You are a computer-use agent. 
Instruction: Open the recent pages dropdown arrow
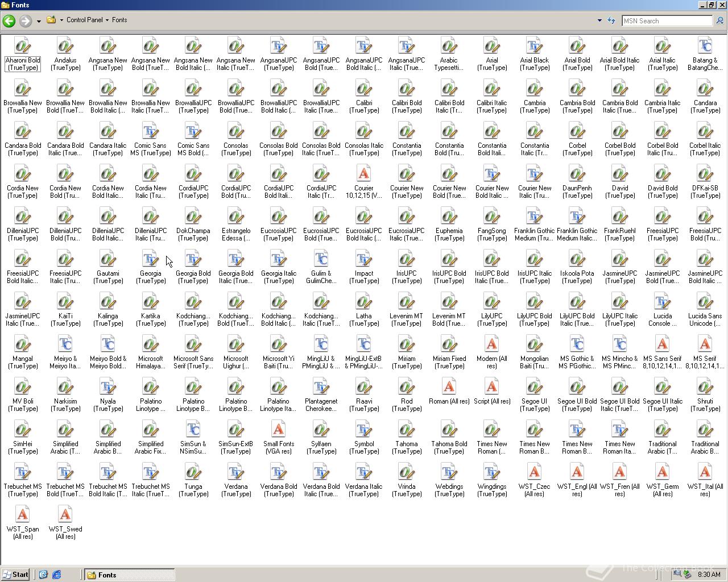pos(39,21)
